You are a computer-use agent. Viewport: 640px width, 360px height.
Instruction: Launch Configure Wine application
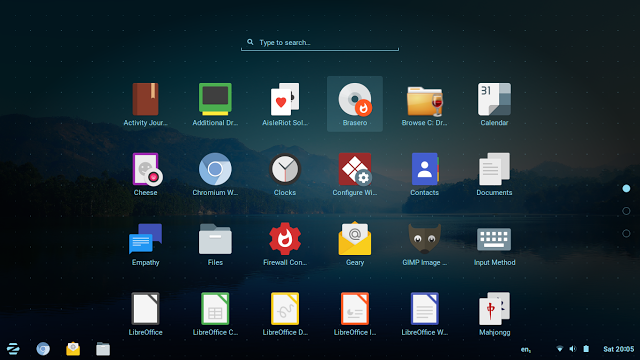click(x=355, y=174)
